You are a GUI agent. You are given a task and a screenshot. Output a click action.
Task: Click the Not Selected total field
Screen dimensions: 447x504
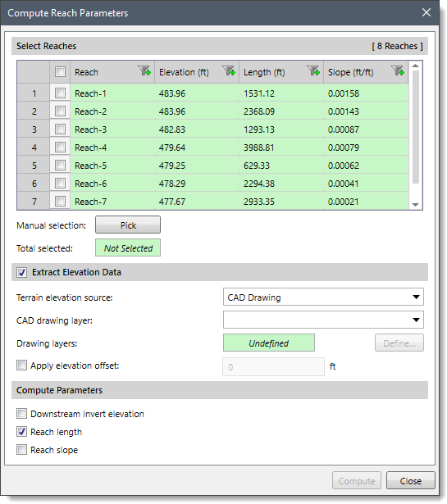coord(128,247)
